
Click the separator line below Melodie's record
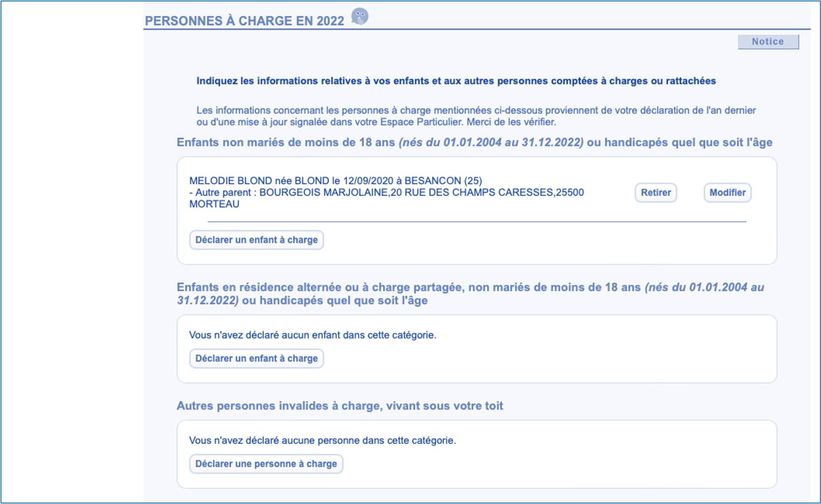coord(476,221)
